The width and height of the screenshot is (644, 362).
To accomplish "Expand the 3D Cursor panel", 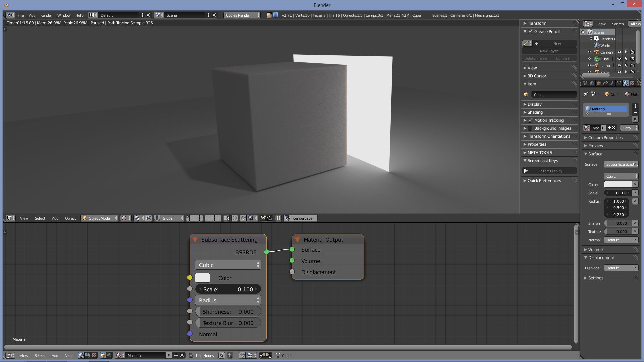I will coord(537,76).
